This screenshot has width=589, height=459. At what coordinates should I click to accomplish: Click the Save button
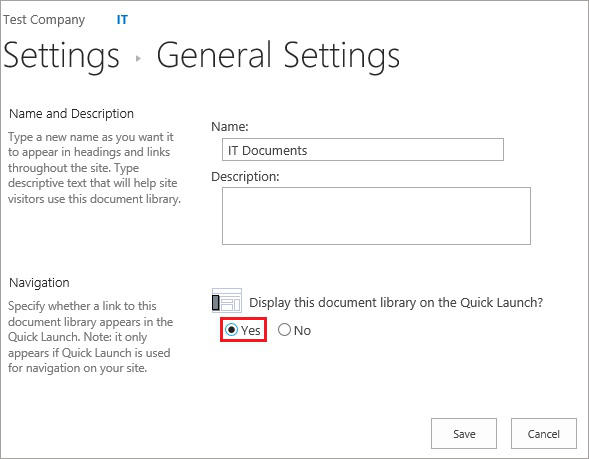tap(464, 433)
